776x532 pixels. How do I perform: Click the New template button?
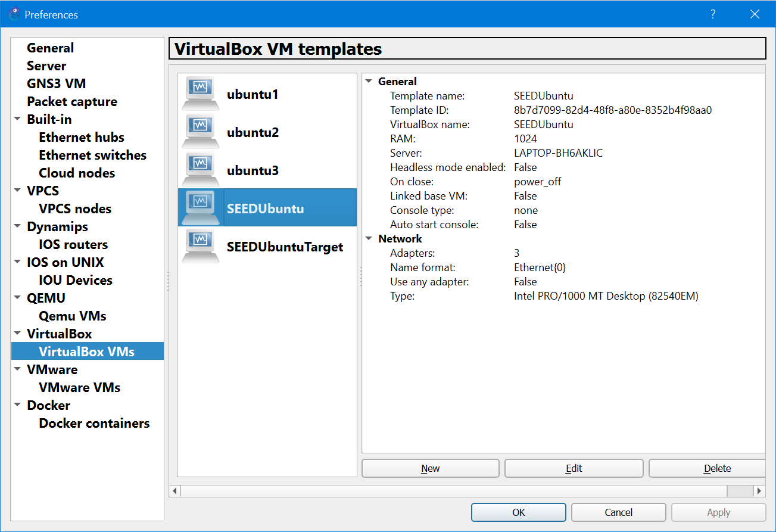[431, 468]
